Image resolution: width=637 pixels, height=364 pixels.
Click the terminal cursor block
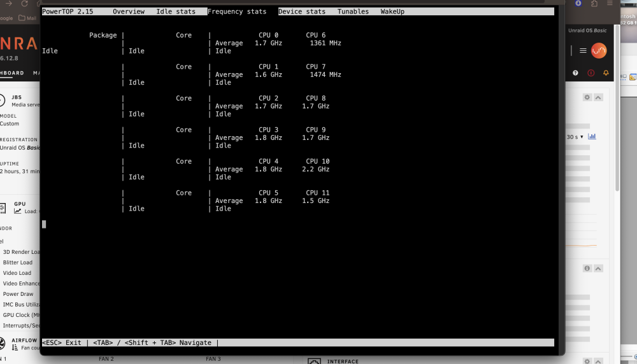point(44,225)
